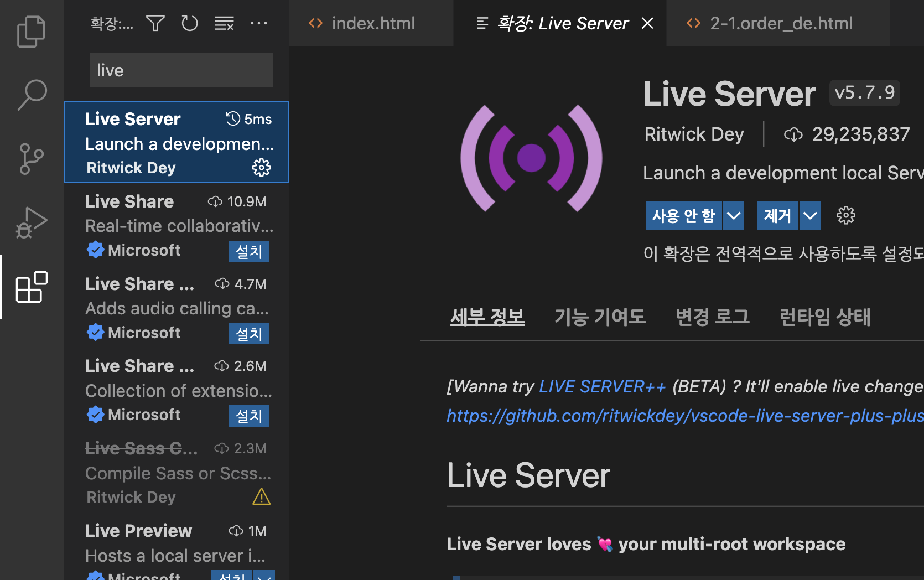Click the 29,235,837 install count

coord(847,134)
